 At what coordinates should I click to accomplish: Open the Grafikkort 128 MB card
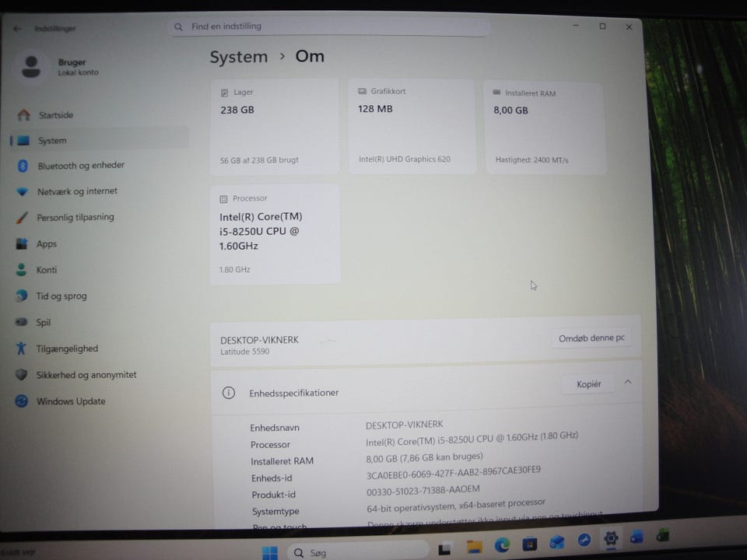coord(412,126)
